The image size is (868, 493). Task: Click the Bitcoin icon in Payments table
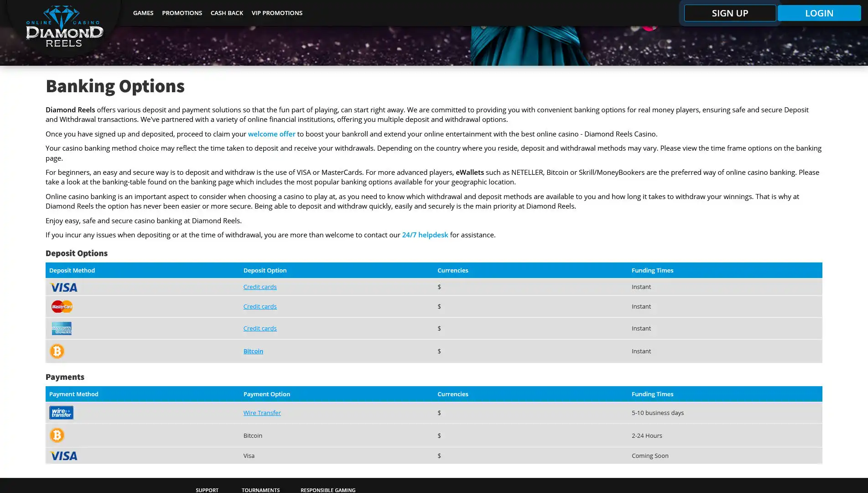57,435
